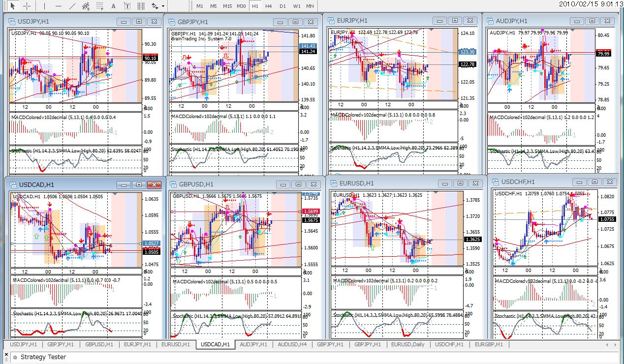Viewport: 624px width, 364px height.
Task: Click the chart icon in EURJPY,H1 title bar
Action: (332, 21)
